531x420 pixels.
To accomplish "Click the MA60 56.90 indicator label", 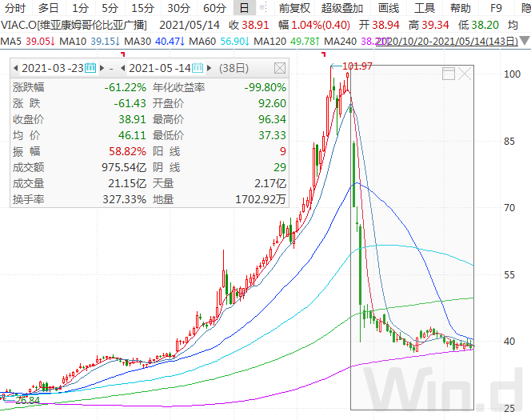I will 219,41.
